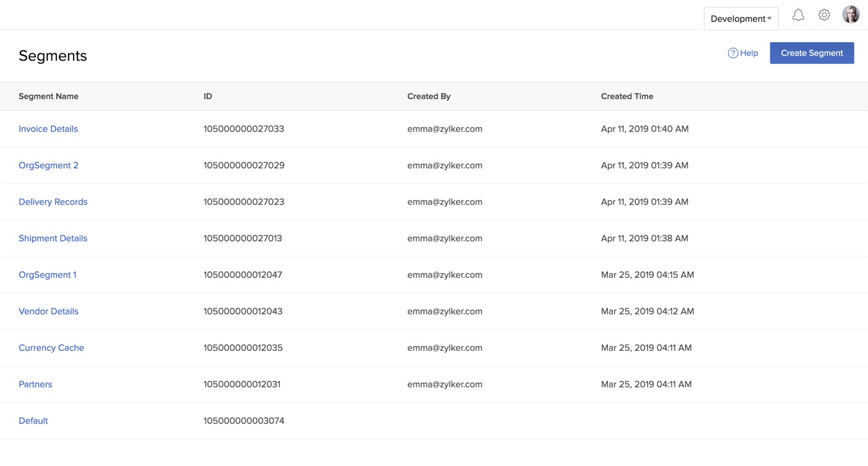Open the Invoice Details segment
868x466 pixels.
click(x=48, y=129)
